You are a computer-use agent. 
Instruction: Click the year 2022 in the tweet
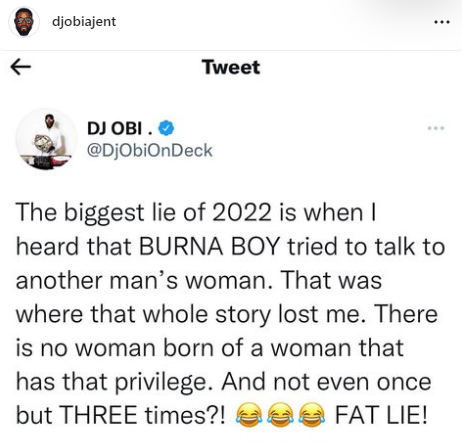242,213
